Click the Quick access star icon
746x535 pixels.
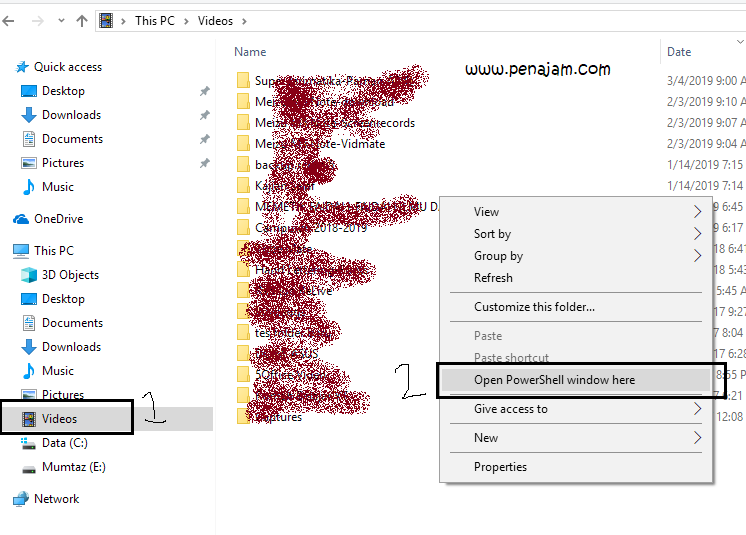click(21, 67)
